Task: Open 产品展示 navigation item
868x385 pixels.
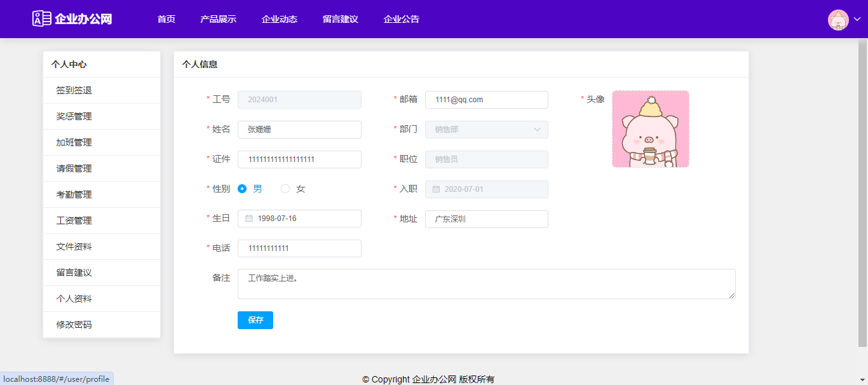Action: (218, 19)
